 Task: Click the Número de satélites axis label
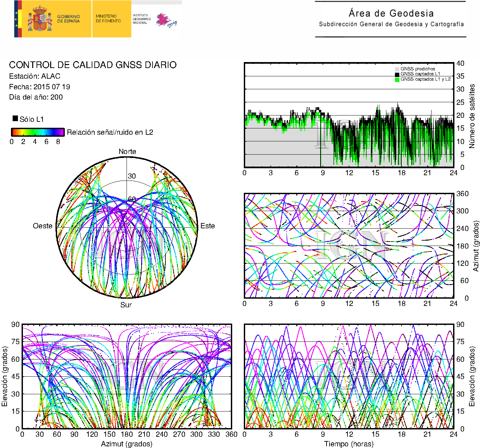point(472,116)
